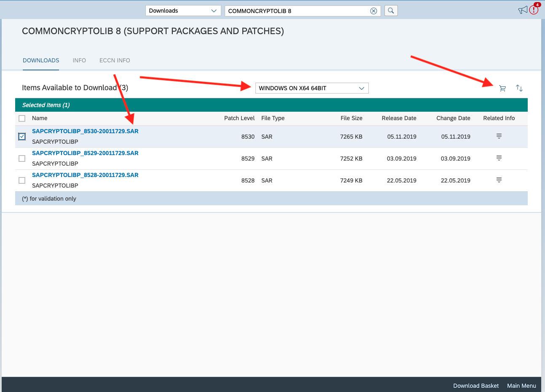Open the ECCN INFO tab
The height and width of the screenshot is (392, 545).
click(115, 60)
